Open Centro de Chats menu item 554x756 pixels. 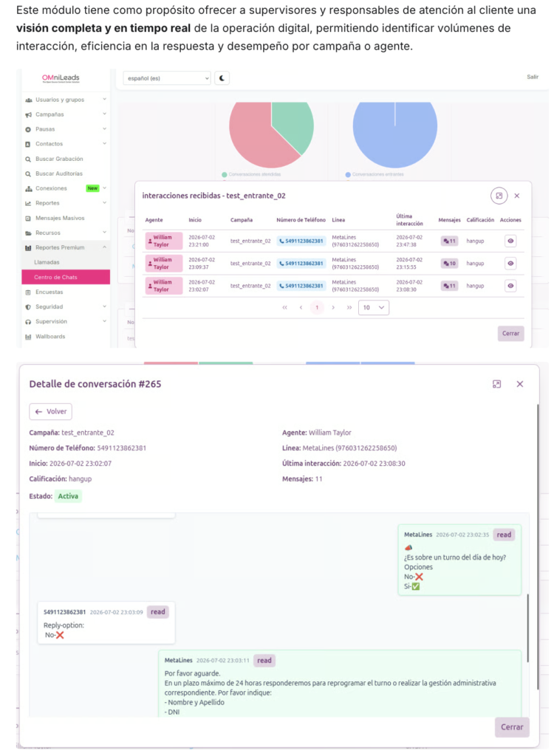tap(66, 278)
